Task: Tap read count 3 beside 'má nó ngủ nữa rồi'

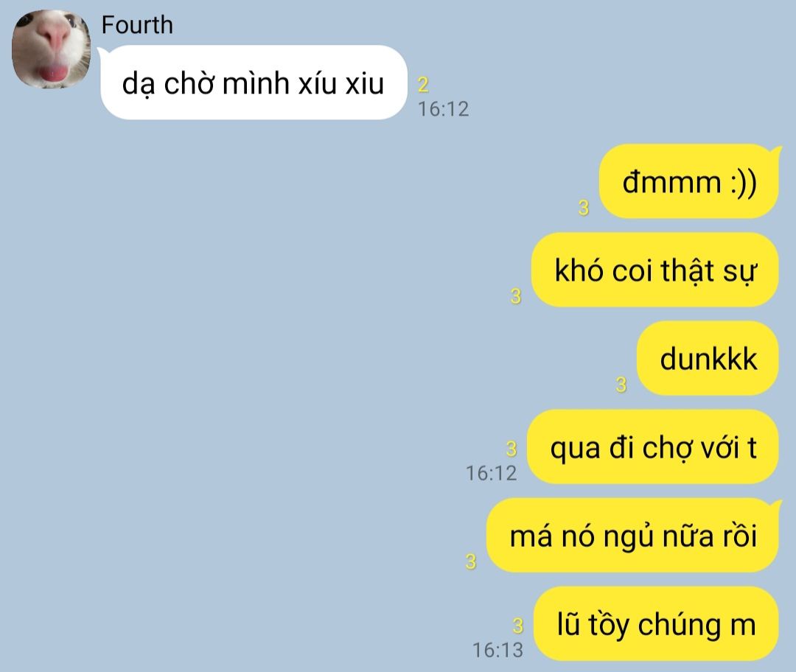Action: [x=471, y=561]
